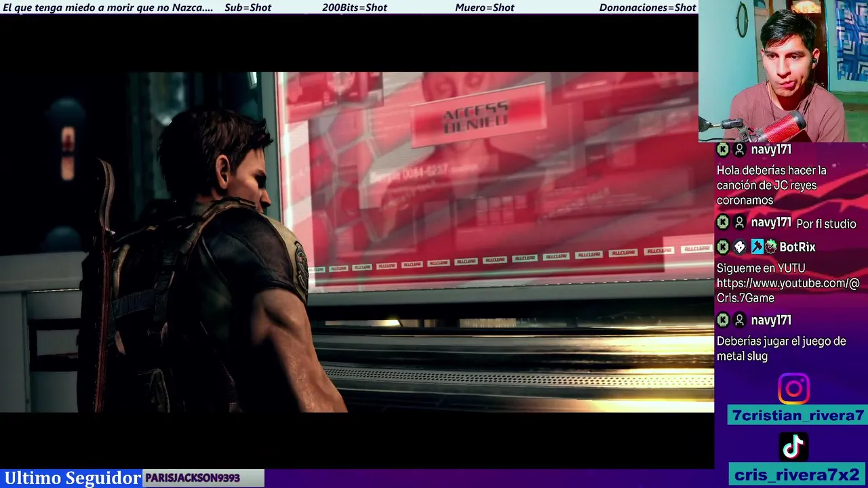Click the moderator hammer badge next to BotRix

pyautogui.click(x=757, y=247)
